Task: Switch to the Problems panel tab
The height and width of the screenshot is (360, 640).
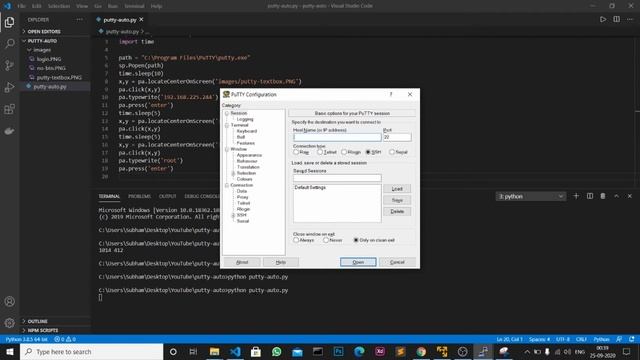Action: click(139, 196)
